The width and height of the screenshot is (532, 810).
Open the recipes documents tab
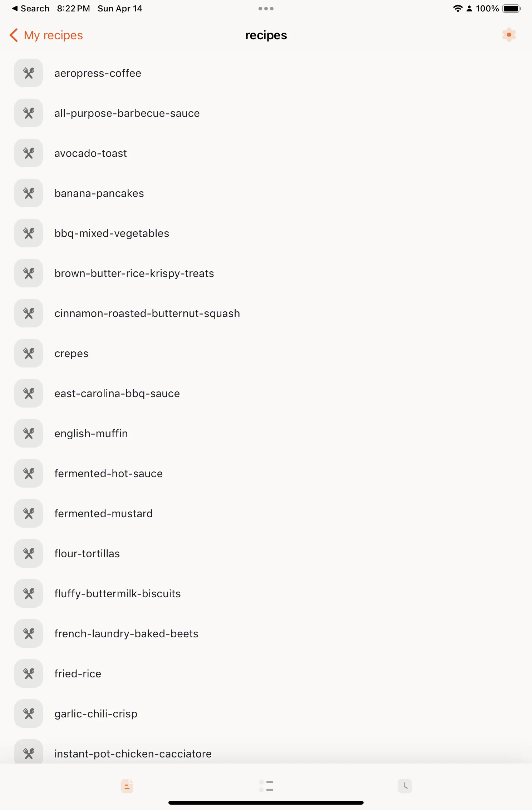pyautogui.click(x=127, y=786)
